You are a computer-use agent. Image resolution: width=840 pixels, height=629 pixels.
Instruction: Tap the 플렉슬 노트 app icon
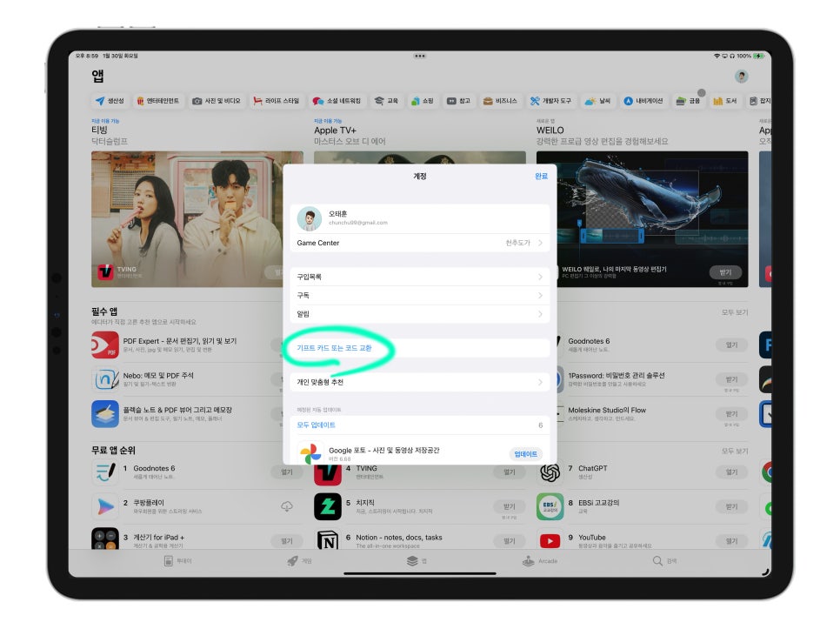(x=105, y=413)
